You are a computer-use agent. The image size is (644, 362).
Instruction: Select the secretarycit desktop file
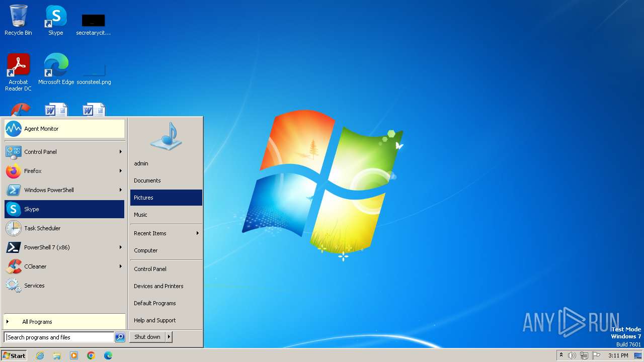point(93,24)
